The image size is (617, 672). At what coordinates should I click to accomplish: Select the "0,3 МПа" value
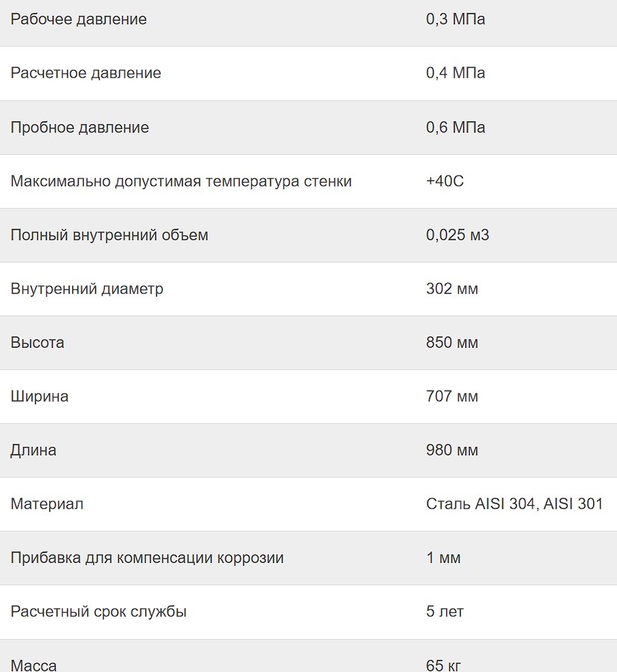click(x=455, y=19)
